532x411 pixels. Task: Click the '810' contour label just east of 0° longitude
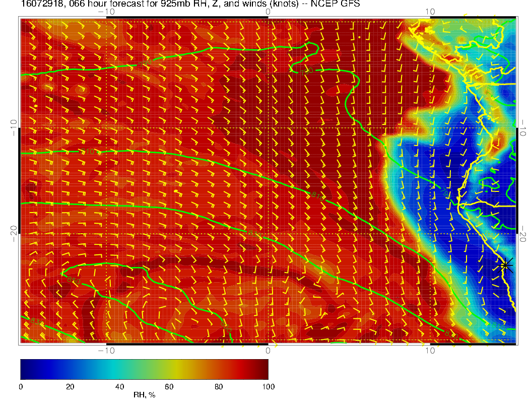318,195
